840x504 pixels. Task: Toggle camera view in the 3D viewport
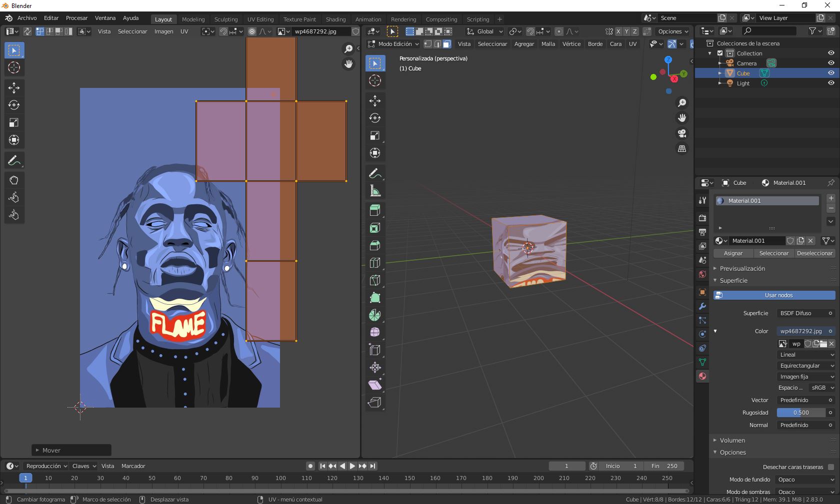coord(682,133)
